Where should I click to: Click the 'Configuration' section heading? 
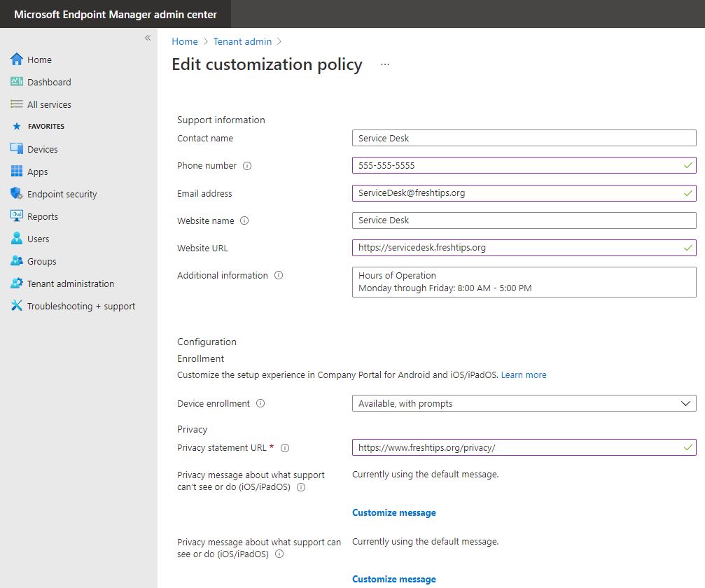[x=207, y=342]
